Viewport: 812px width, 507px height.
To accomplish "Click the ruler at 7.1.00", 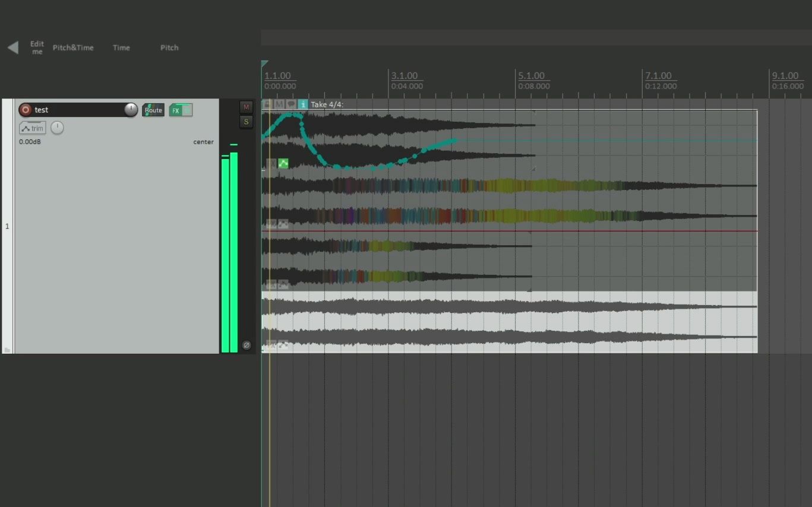I will click(658, 76).
